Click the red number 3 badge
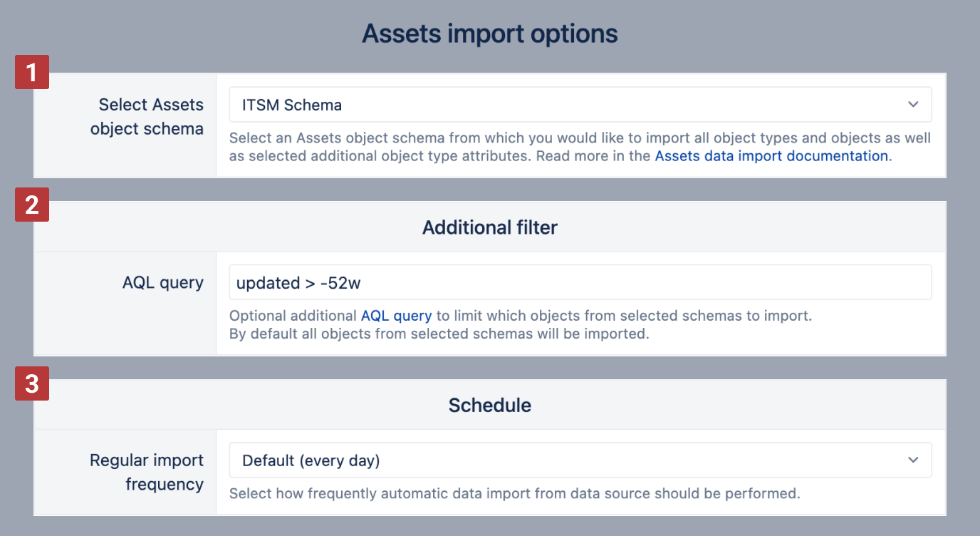 point(32,383)
